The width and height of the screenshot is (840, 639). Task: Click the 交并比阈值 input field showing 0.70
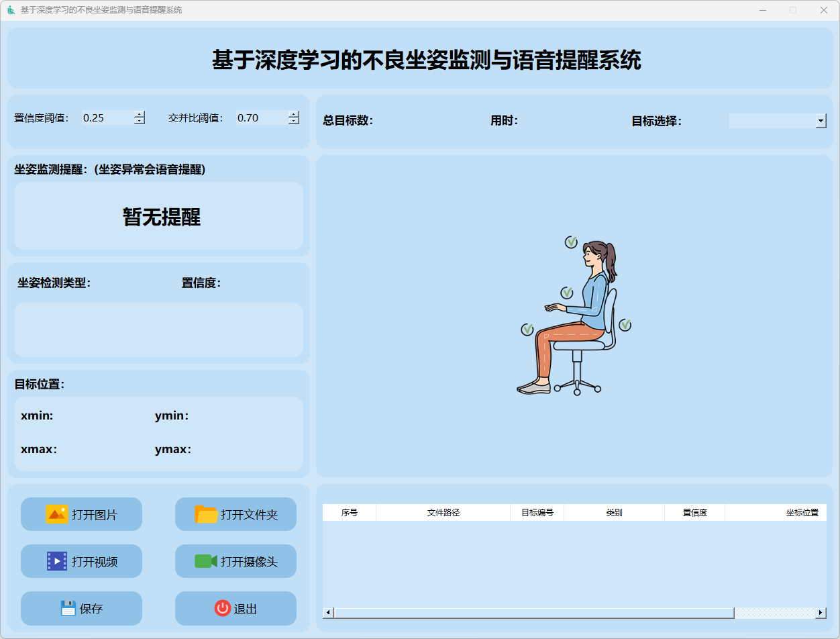tap(262, 117)
